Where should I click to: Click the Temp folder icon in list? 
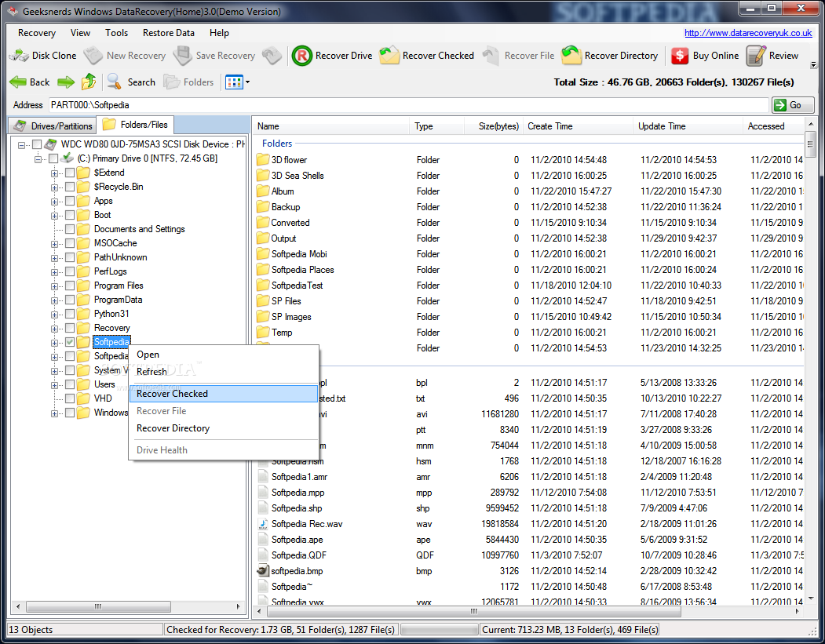[x=262, y=333]
